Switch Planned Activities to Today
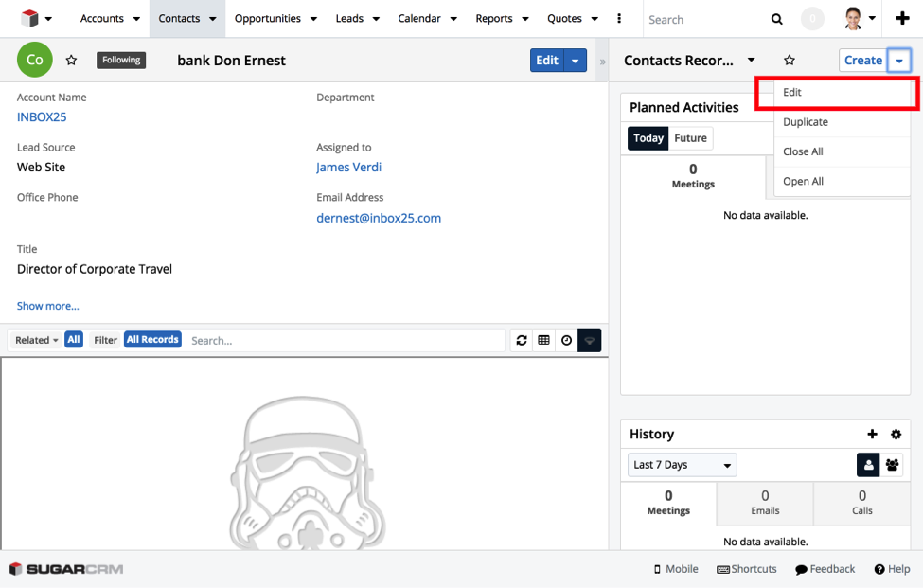Screen dimensions: 923x588 click(648, 138)
